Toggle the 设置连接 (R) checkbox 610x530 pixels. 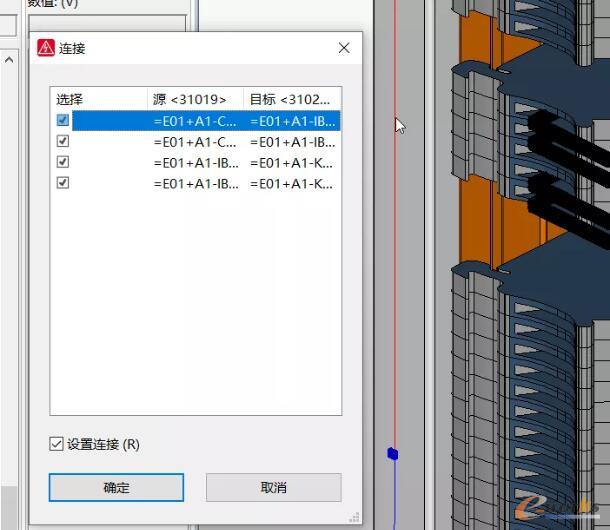pyautogui.click(x=56, y=444)
